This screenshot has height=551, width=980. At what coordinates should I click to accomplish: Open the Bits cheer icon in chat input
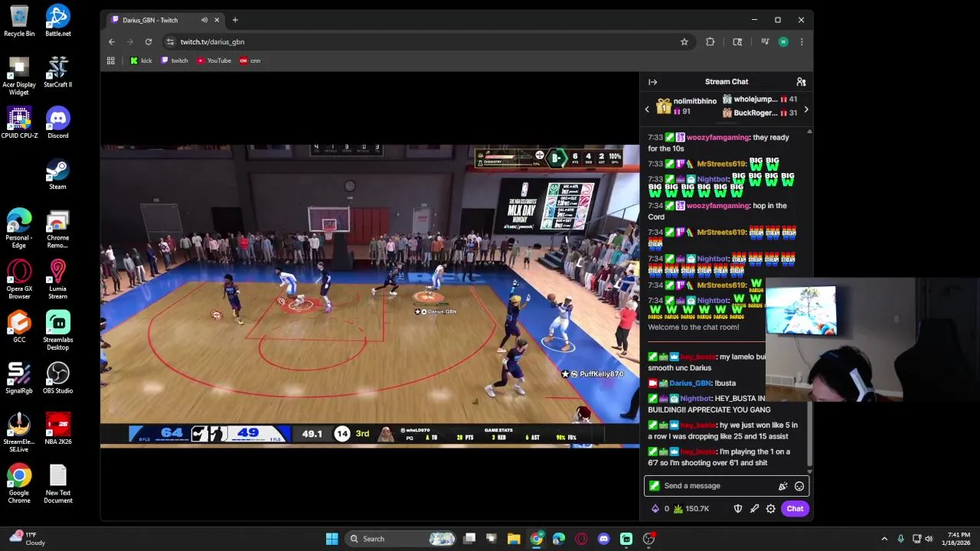point(782,486)
